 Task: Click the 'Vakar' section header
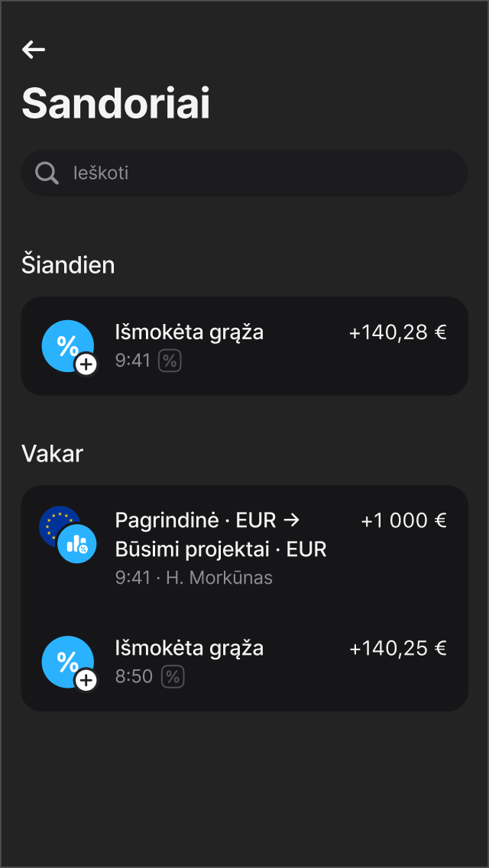[x=52, y=453]
